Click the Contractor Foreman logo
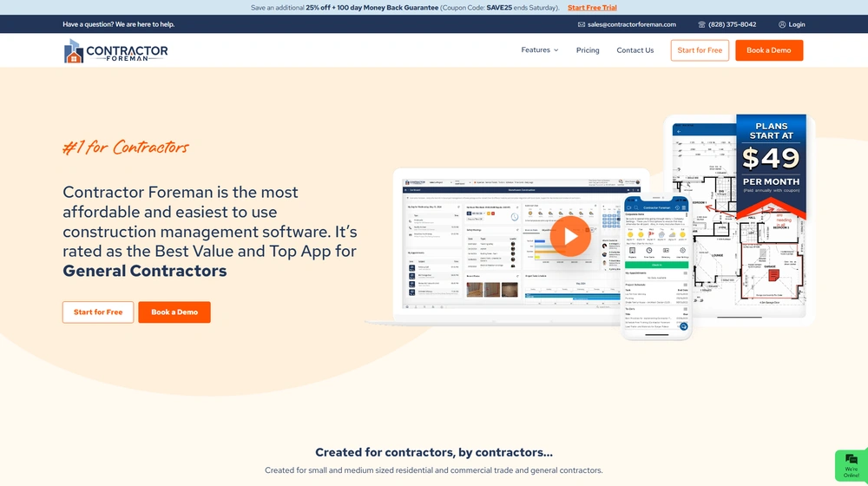The height and width of the screenshot is (486, 868). [x=115, y=51]
